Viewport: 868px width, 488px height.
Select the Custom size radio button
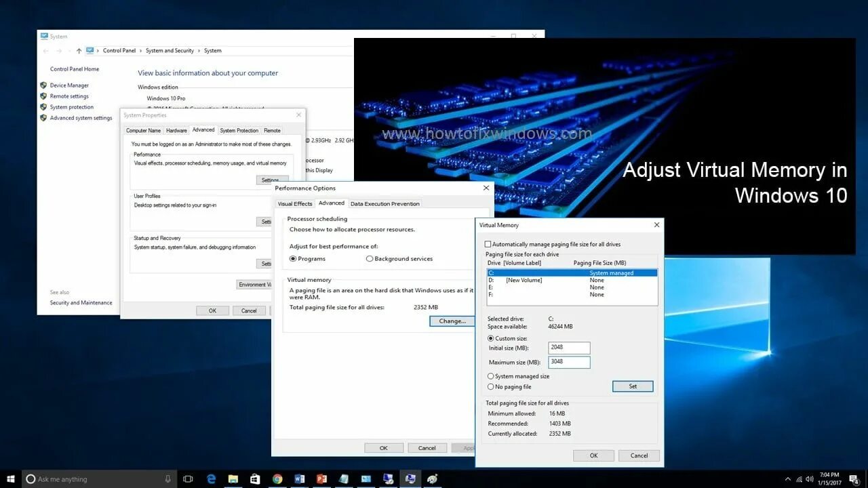491,338
